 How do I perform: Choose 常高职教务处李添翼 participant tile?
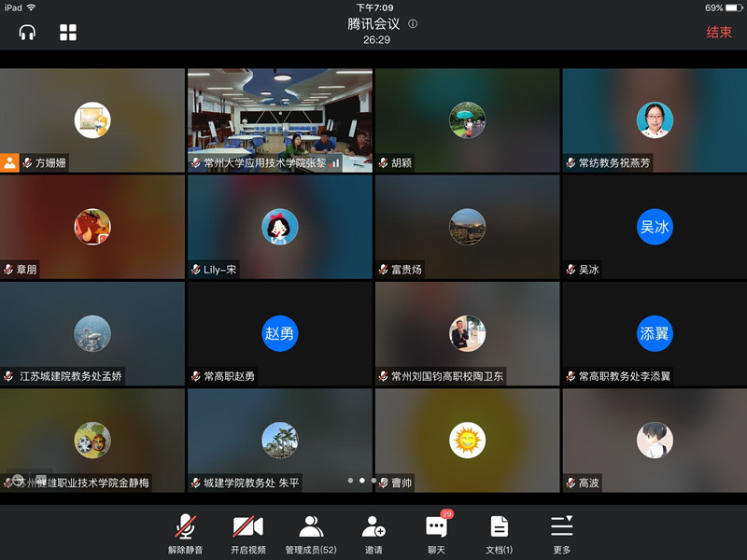pos(655,333)
